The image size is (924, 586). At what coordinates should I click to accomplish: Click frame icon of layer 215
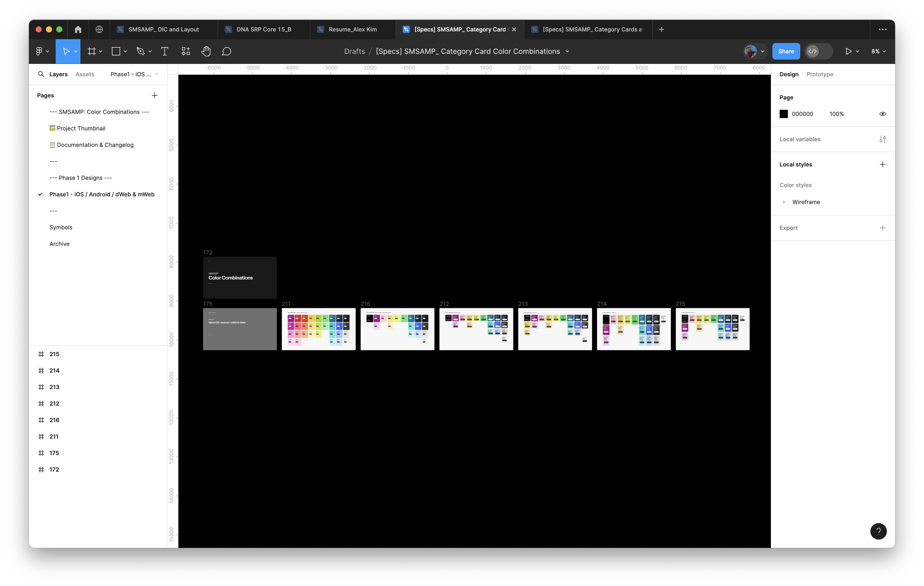41,354
